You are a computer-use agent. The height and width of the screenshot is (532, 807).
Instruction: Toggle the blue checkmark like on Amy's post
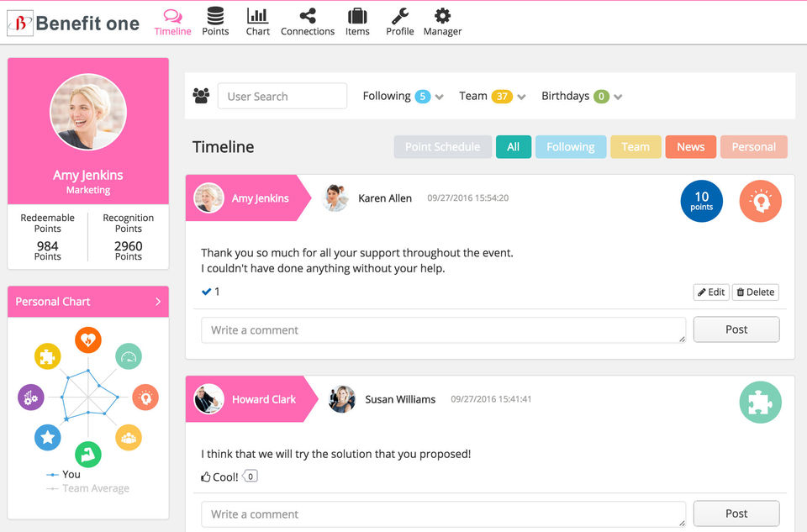pyautogui.click(x=207, y=292)
